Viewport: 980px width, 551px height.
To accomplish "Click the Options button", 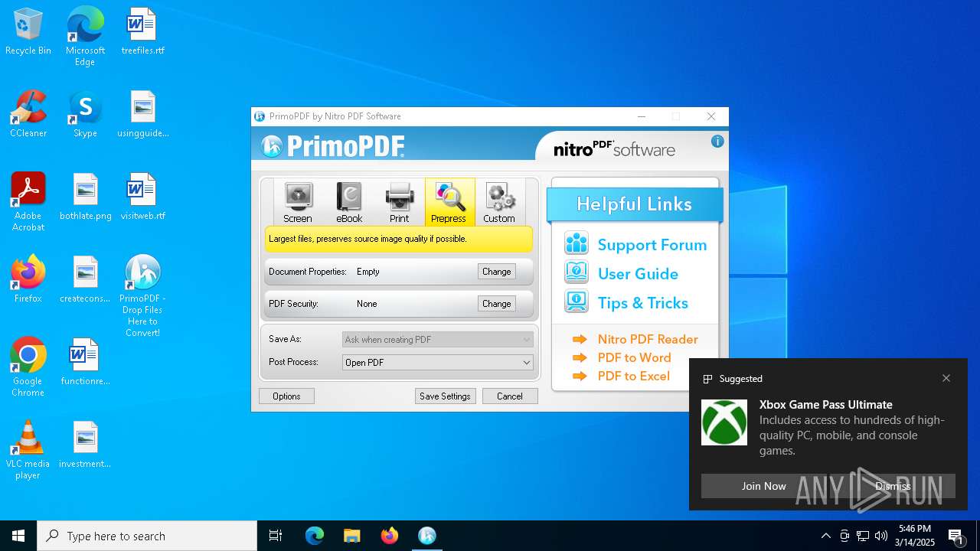I will [286, 396].
